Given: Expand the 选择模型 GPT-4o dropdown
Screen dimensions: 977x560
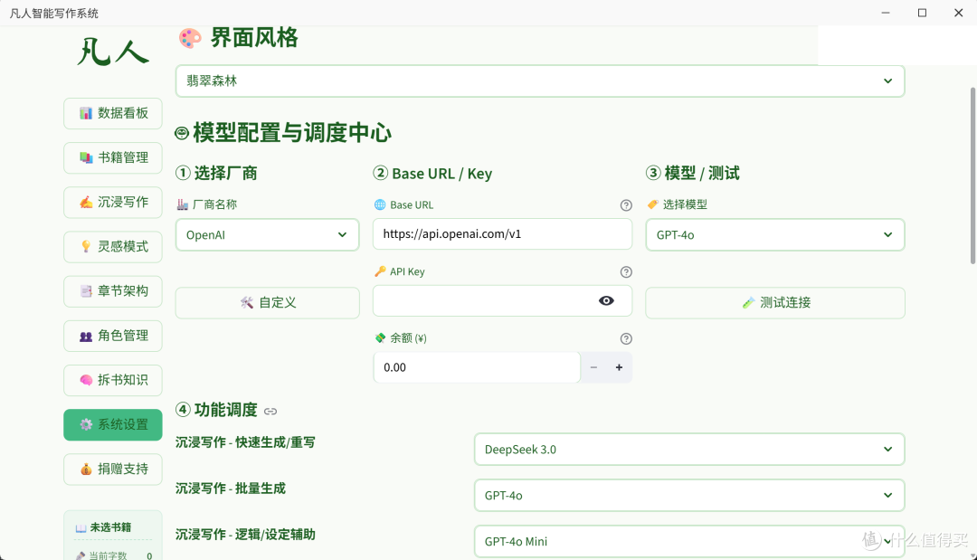Looking at the screenshot, I should click(x=775, y=235).
